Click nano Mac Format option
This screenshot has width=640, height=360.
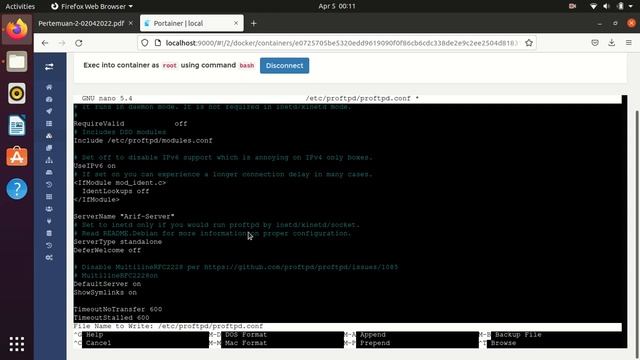pos(246,343)
